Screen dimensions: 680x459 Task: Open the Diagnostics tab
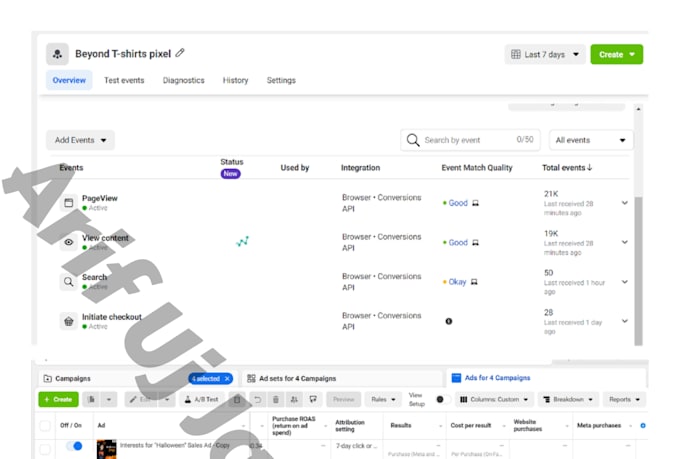pyautogui.click(x=183, y=80)
